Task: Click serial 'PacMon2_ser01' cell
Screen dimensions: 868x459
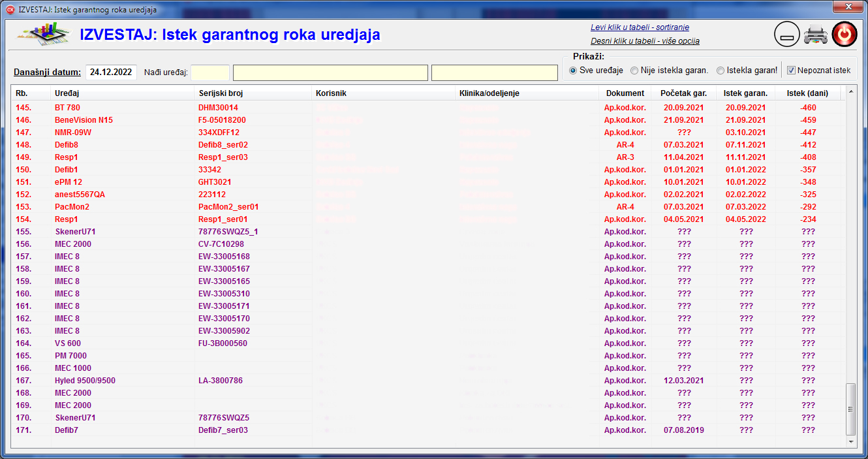Action: coord(228,207)
